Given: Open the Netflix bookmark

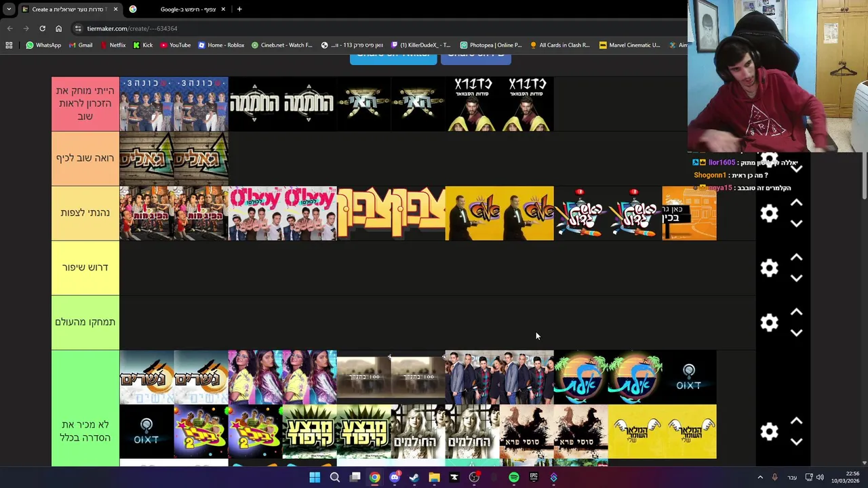Looking at the screenshot, I should pos(113,45).
